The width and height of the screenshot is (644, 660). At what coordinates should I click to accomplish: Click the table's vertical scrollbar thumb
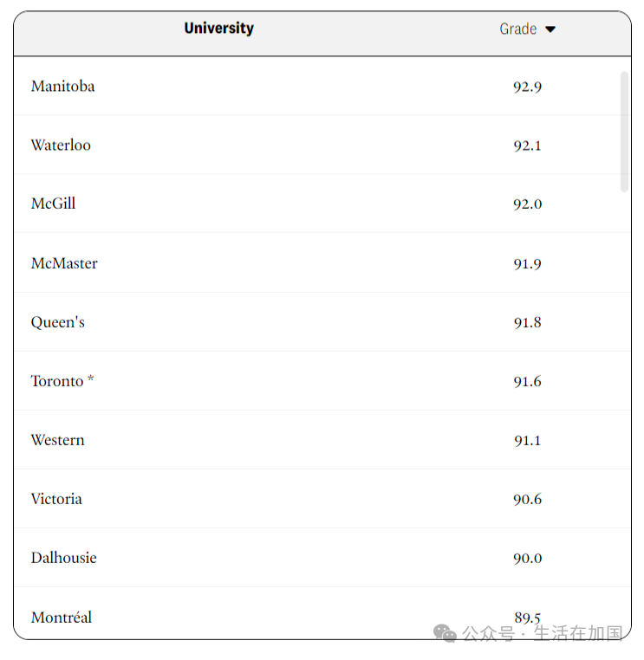[624, 132]
